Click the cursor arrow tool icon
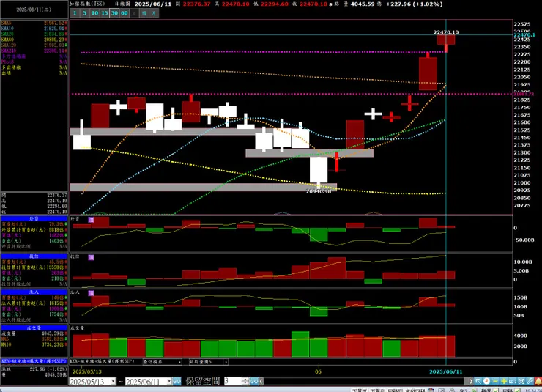This screenshot has height=392, width=542. [478, 381]
